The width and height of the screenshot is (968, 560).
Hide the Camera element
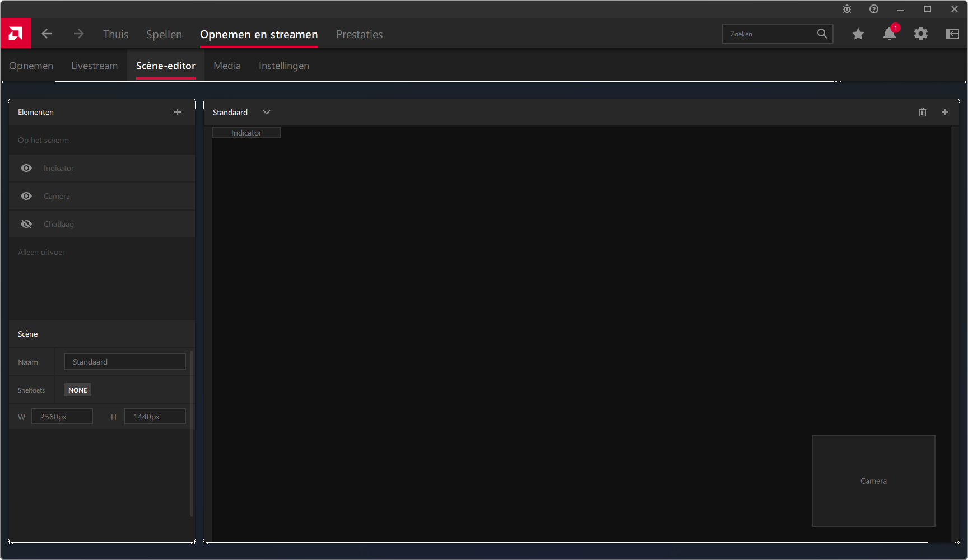(26, 196)
